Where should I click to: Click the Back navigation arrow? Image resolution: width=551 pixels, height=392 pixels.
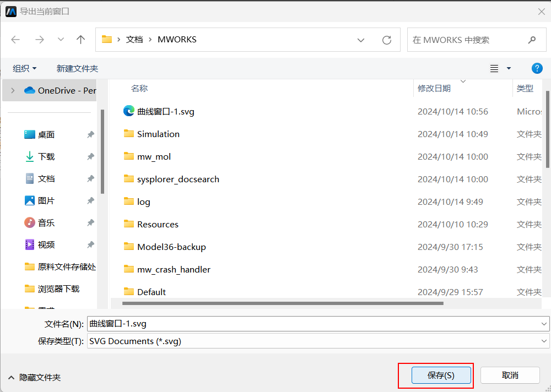pos(15,40)
